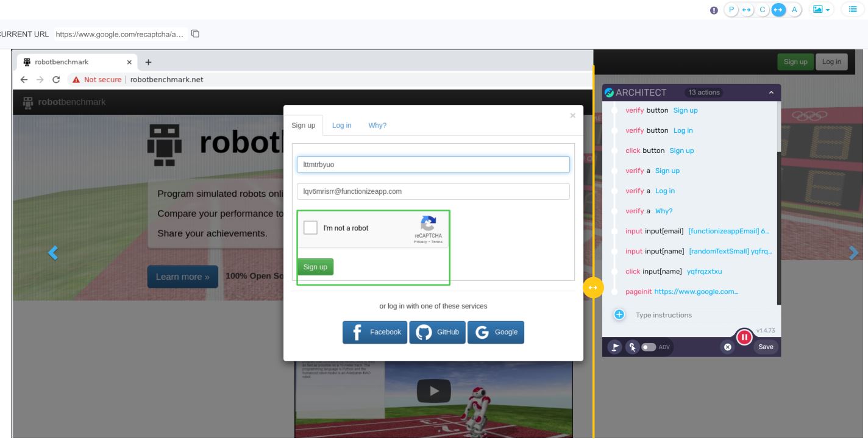This screenshot has width=868, height=446.
Task: Click the email field with functionizeapp address
Action: [x=433, y=191]
